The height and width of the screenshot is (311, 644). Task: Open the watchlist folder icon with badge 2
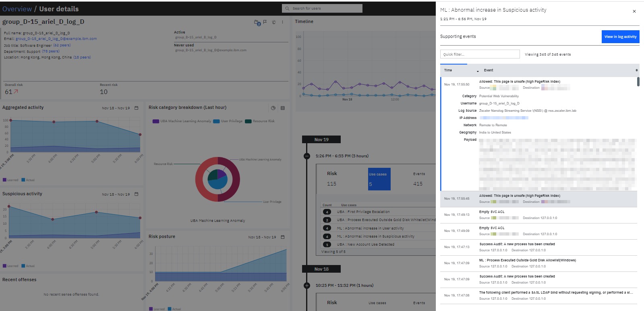point(257,23)
